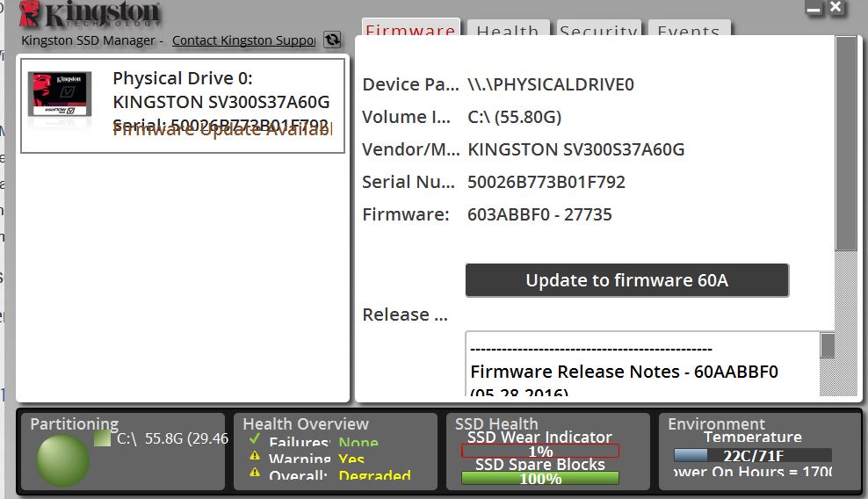Click the Environment panel heading
The width and height of the screenshot is (868, 499).
point(716,423)
